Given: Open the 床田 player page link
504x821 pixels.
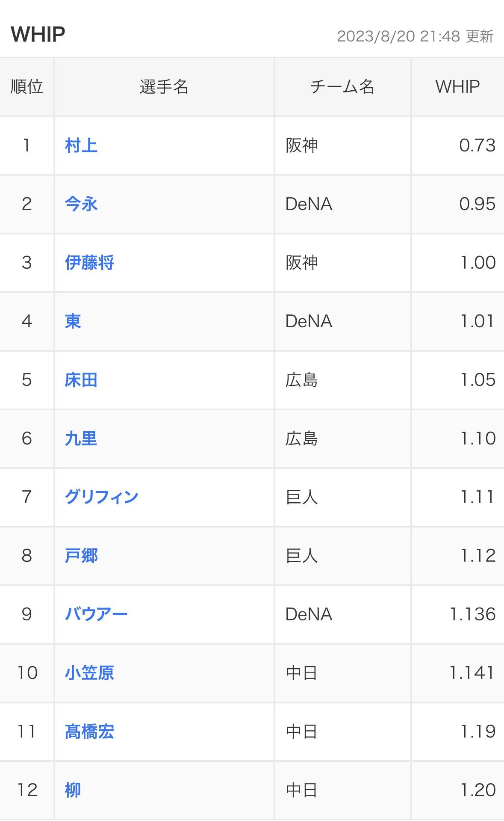Looking at the screenshot, I should [x=81, y=380].
